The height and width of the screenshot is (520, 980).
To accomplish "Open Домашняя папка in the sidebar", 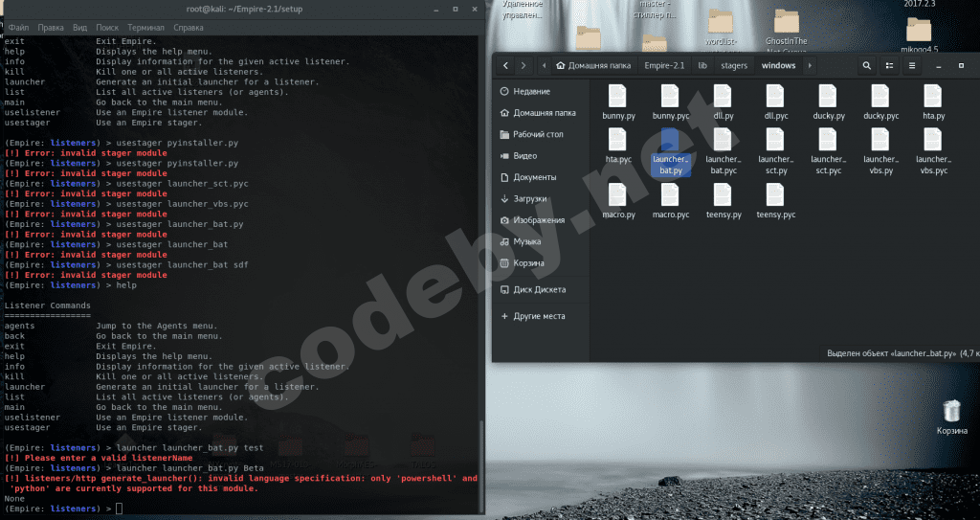I will [x=540, y=113].
